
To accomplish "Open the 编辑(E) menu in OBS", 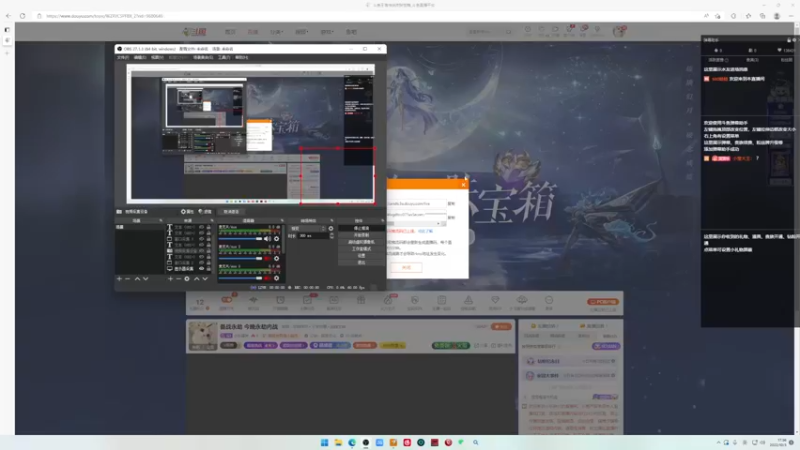I will tap(140, 57).
